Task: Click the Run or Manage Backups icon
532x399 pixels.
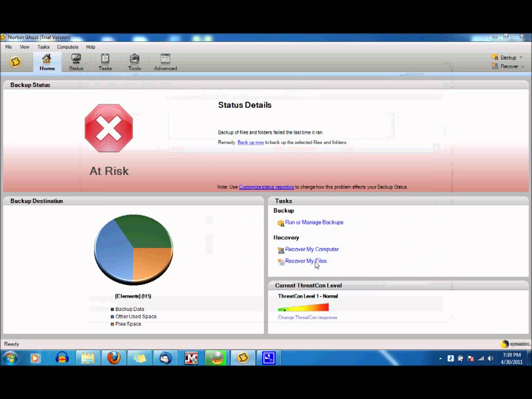Action: (x=281, y=223)
